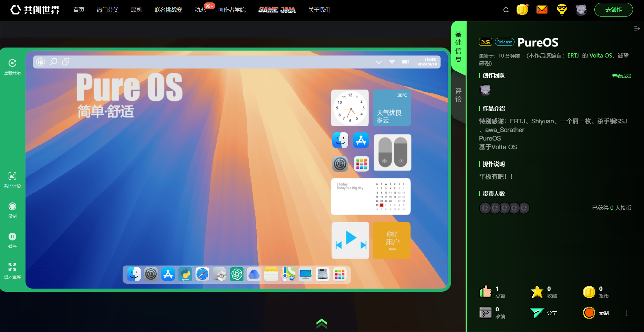The height and width of the screenshot is (332, 644).
Task: Collapse the info panel with the arrow icon
Action: tap(637, 28)
